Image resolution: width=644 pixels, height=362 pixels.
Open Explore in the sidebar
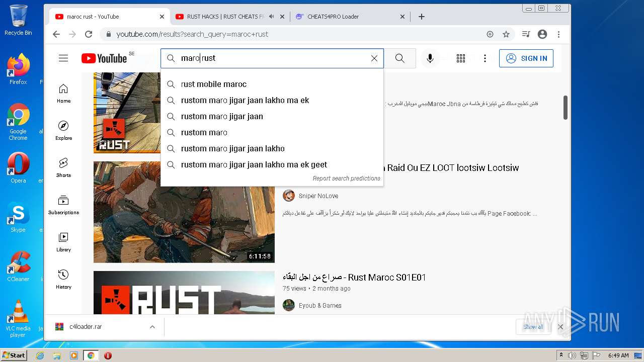(x=63, y=131)
